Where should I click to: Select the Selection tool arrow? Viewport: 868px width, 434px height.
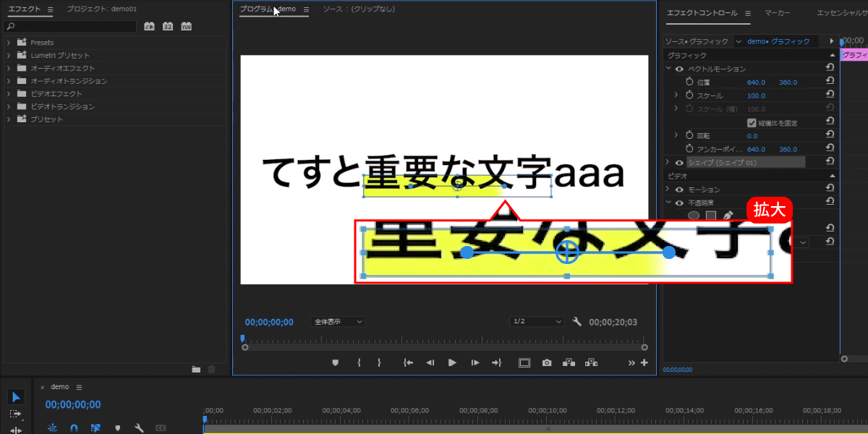pyautogui.click(x=16, y=397)
